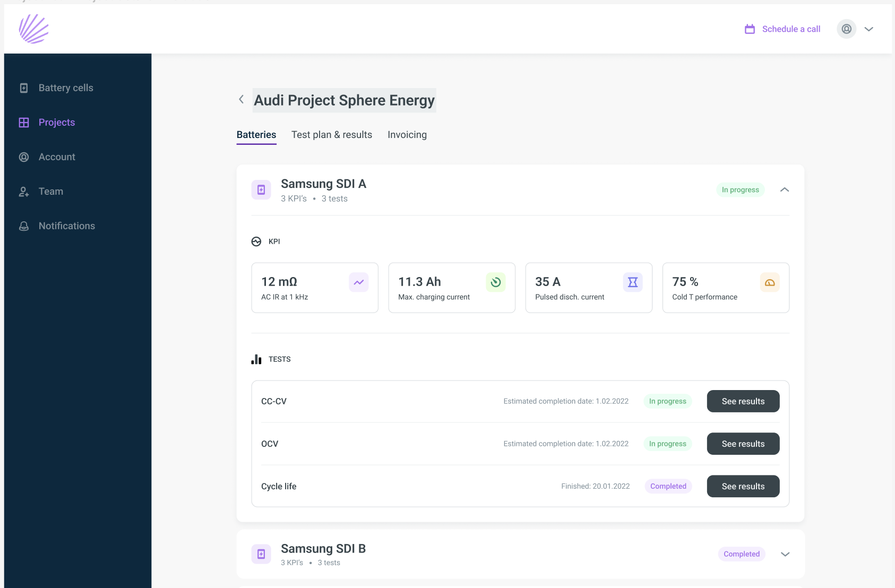
Task: Collapse the Samsung SDI A card
Action: click(785, 189)
